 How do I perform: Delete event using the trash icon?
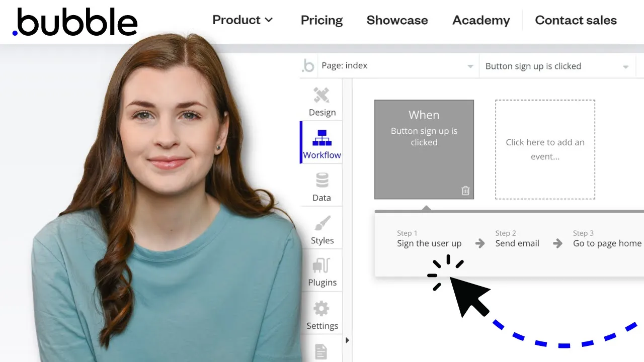pos(465,191)
